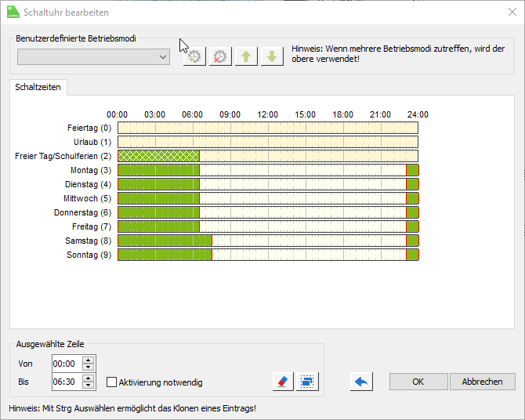This screenshot has width=525, height=420.
Task: Toggle the Aktivierung notwendig checkbox
Action: coord(111,382)
